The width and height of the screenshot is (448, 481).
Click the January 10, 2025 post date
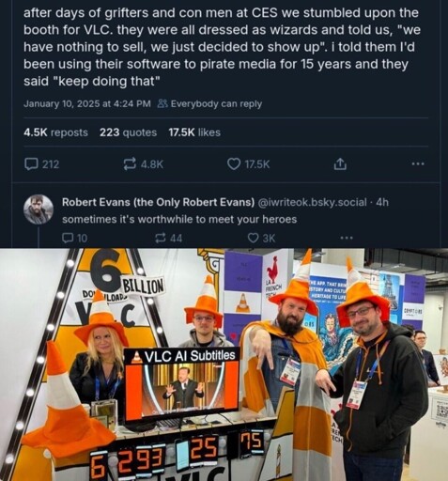(x=87, y=103)
